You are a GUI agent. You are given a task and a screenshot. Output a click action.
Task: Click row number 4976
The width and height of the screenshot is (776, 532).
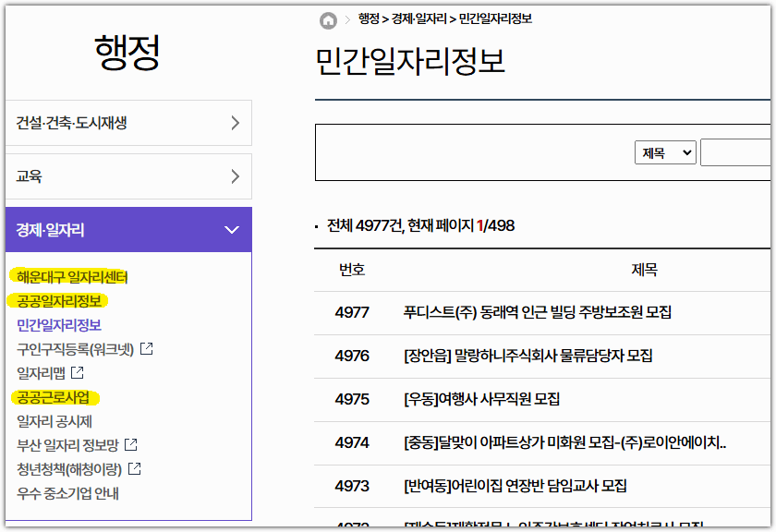click(352, 356)
